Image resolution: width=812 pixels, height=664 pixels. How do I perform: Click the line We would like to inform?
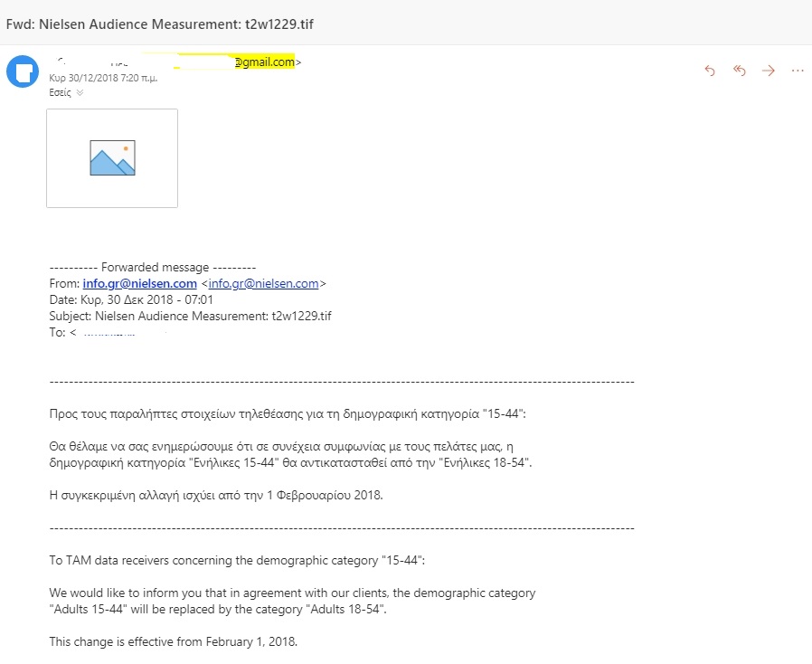click(292, 593)
